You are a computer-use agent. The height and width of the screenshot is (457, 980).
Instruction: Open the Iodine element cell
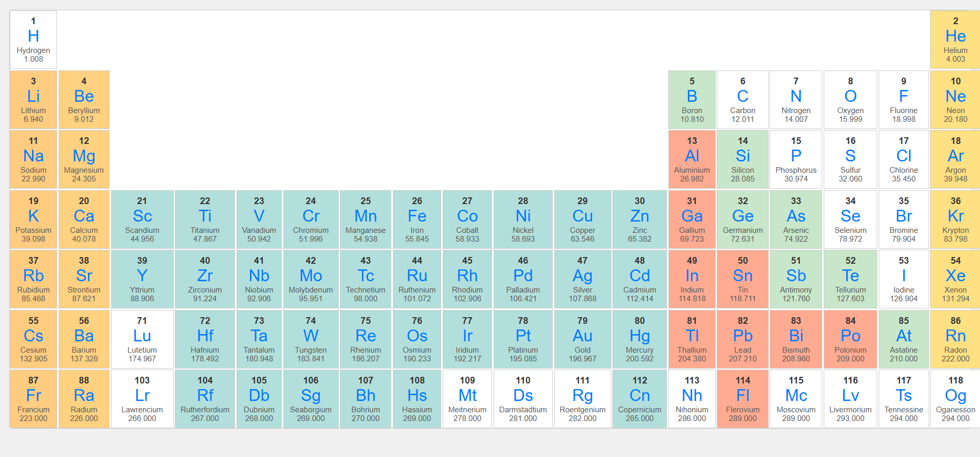tap(903, 279)
